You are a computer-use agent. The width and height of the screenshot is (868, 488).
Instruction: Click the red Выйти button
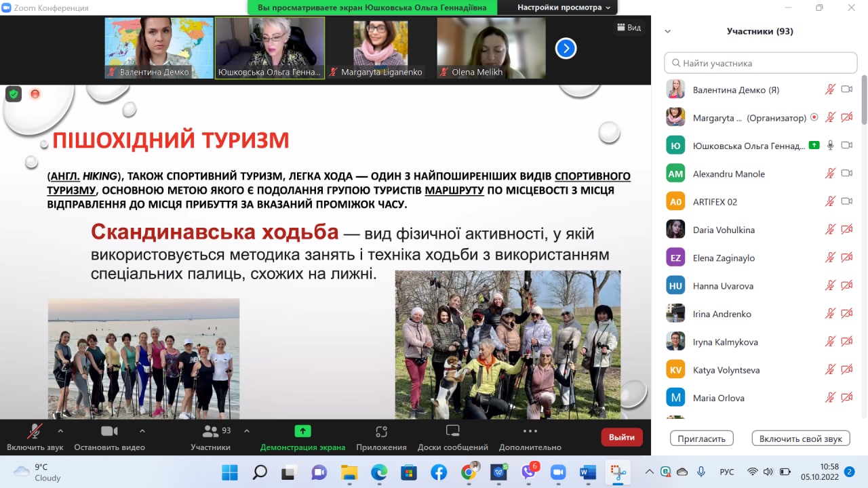tap(621, 437)
